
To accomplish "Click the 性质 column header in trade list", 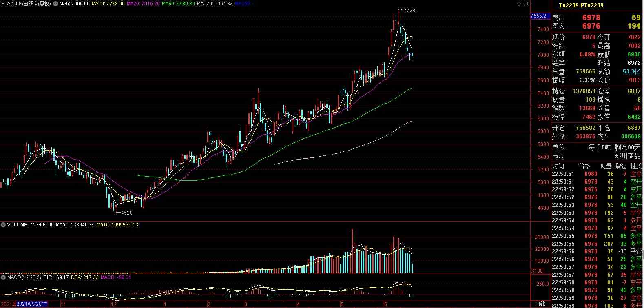I will click(635, 166).
